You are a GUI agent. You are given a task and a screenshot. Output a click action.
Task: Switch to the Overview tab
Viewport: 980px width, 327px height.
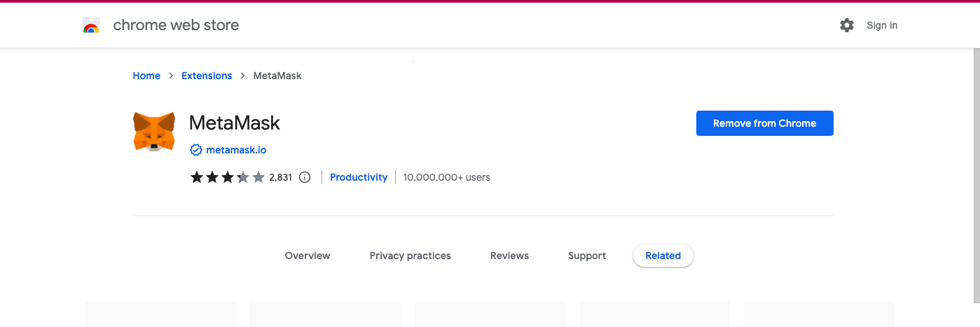[308, 256]
